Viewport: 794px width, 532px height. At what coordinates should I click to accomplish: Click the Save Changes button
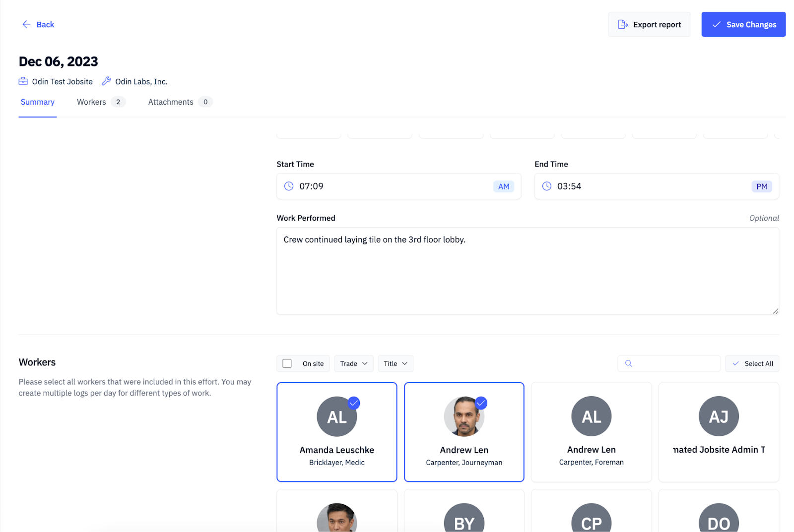[743, 24]
